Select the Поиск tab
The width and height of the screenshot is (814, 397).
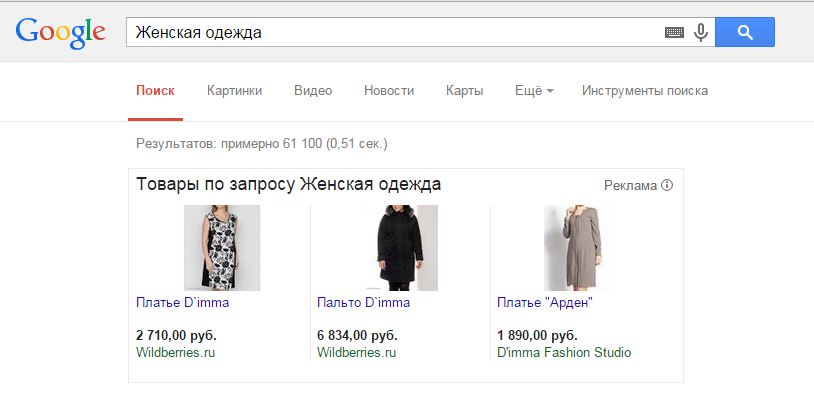click(155, 91)
